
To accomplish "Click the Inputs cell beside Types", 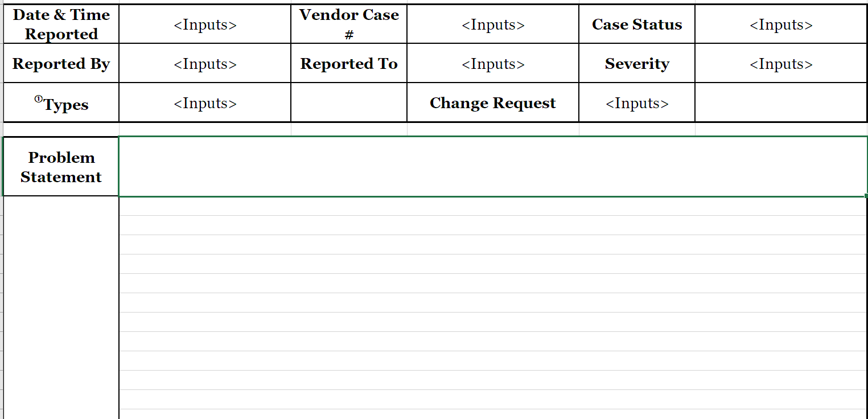I will (x=204, y=103).
